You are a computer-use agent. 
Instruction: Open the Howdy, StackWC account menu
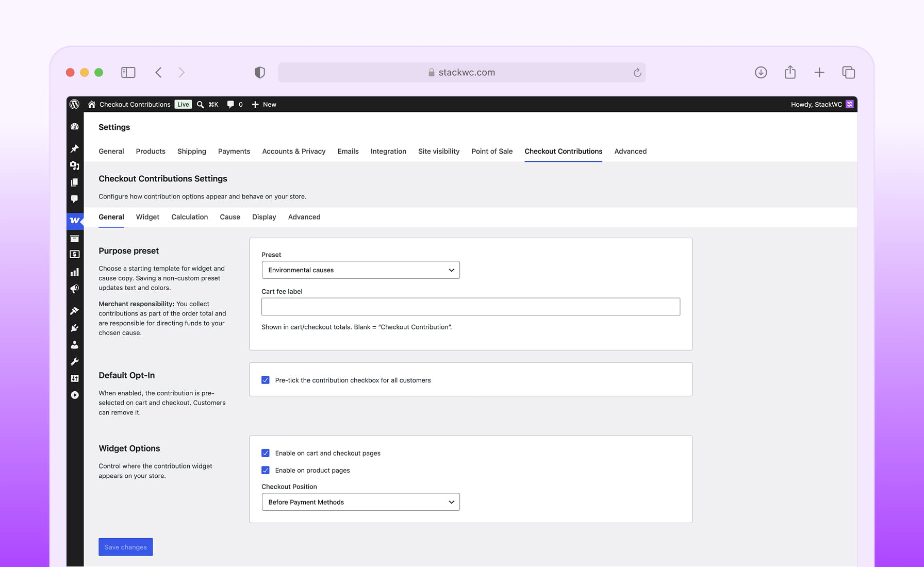click(x=822, y=104)
